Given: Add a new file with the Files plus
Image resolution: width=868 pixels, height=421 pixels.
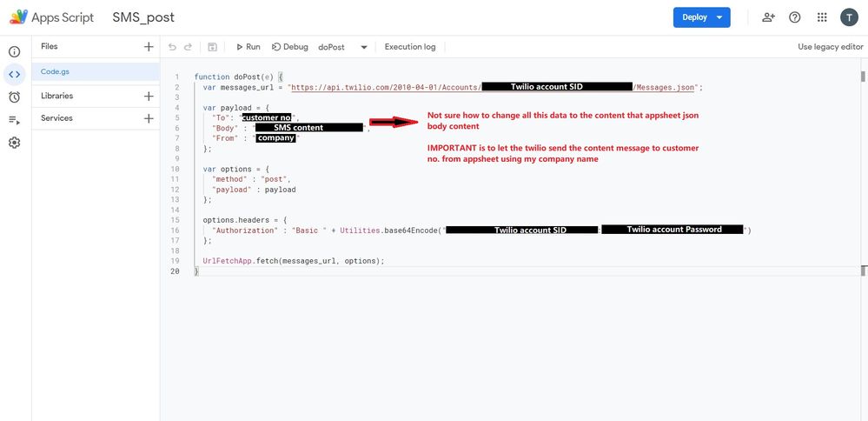Looking at the screenshot, I should [149, 47].
